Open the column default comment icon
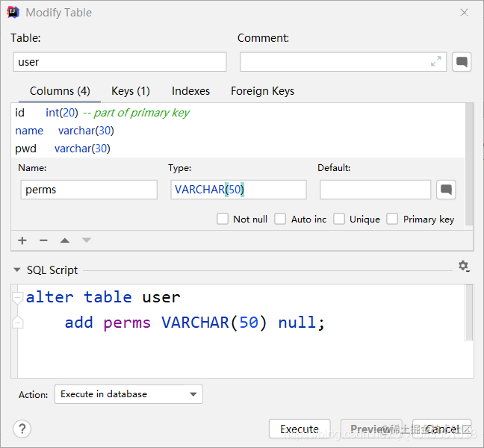Image resolution: width=484 pixels, height=448 pixels. pos(446,190)
